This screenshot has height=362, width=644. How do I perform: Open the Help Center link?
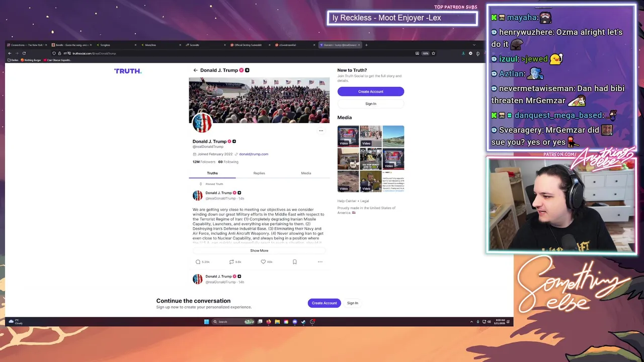click(x=346, y=201)
